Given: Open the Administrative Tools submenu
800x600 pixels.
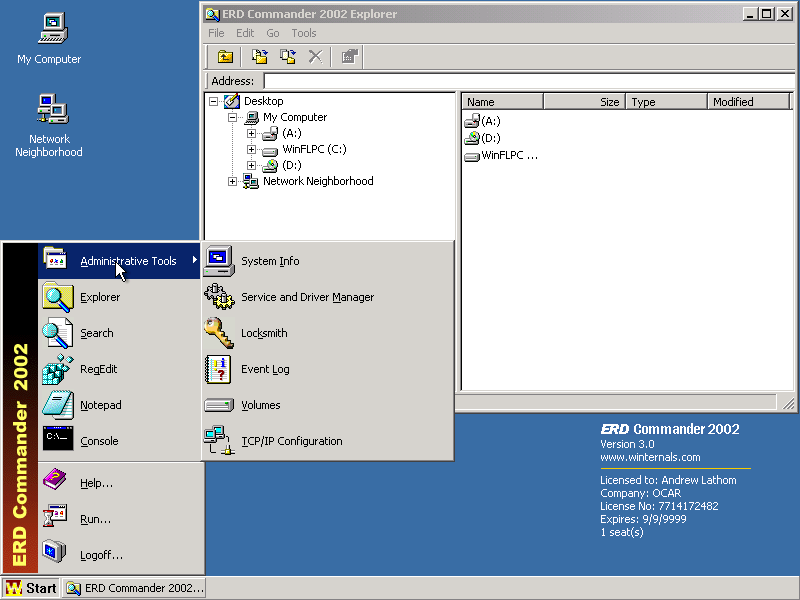Looking at the screenshot, I should pos(120,261).
